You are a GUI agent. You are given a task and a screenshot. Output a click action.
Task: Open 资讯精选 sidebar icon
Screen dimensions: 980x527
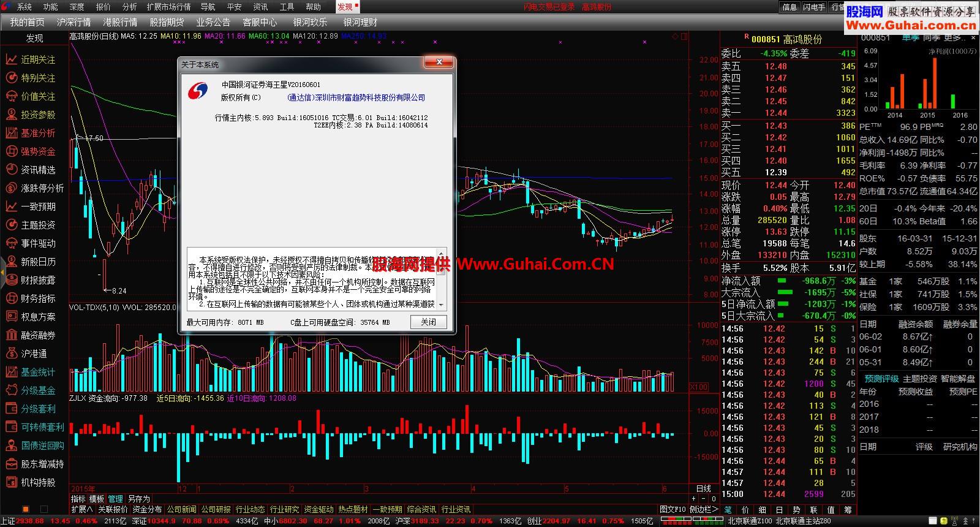[x=11, y=170]
